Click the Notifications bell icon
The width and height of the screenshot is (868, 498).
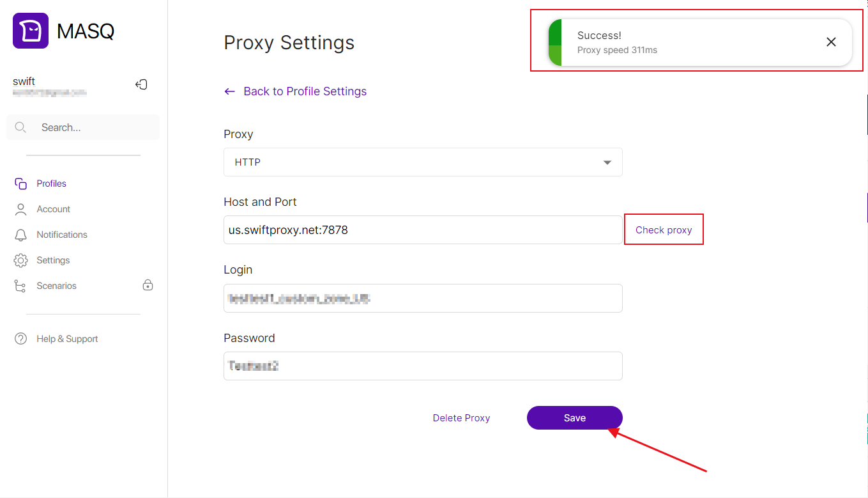[x=20, y=235]
